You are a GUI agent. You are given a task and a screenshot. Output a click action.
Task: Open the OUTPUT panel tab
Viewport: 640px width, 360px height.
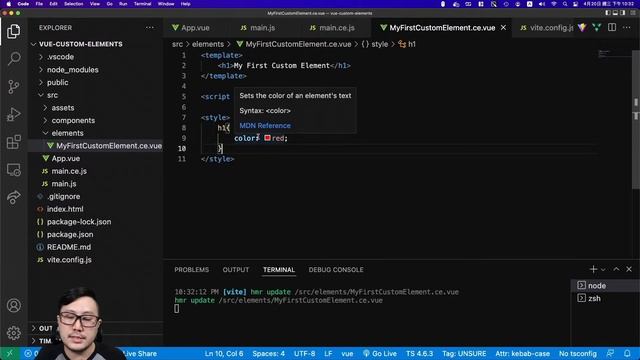coord(236,270)
